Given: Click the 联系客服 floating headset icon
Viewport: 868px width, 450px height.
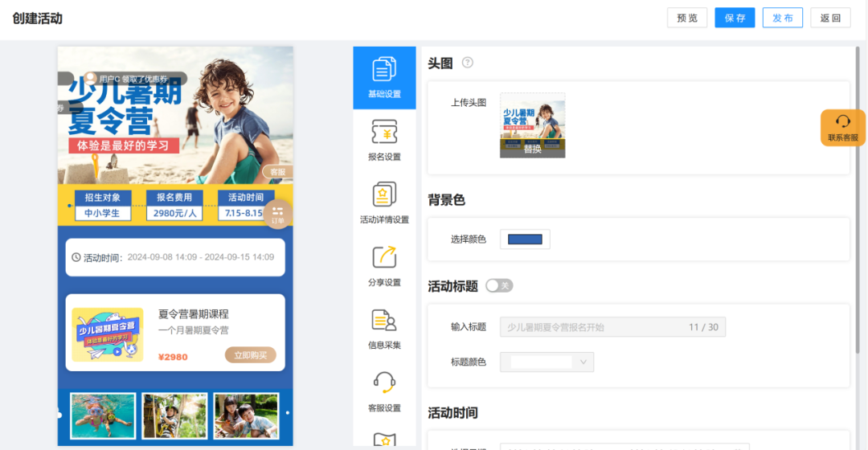Looking at the screenshot, I should (842, 122).
